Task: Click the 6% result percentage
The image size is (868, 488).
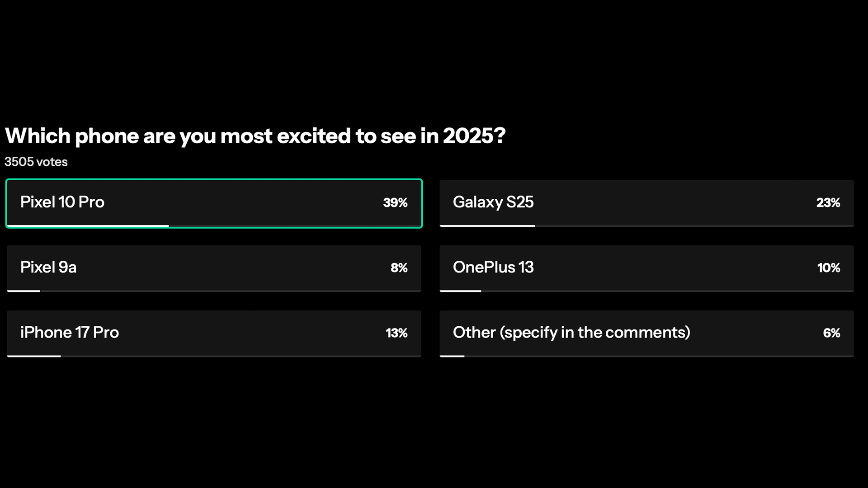Action: (831, 333)
